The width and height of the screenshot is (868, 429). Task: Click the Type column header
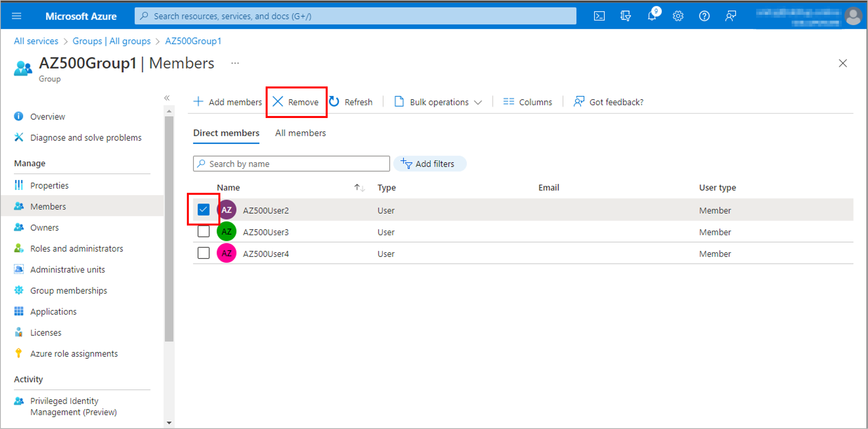(x=387, y=188)
